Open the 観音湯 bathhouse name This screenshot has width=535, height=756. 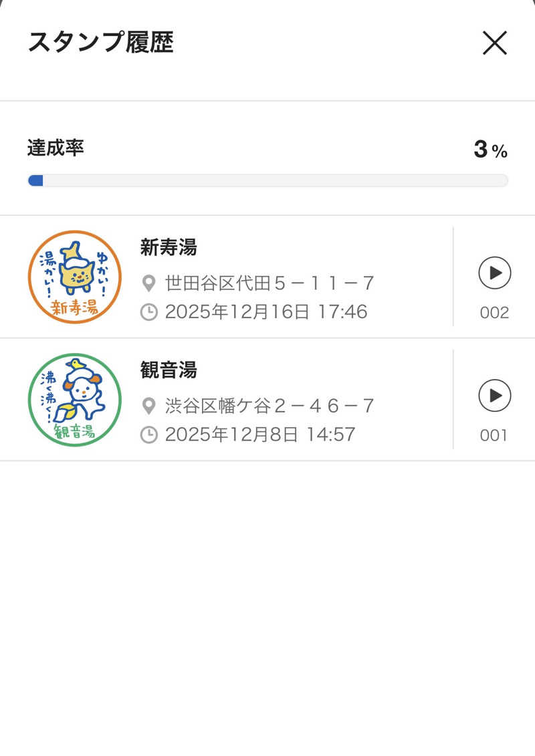pyautogui.click(x=169, y=370)
